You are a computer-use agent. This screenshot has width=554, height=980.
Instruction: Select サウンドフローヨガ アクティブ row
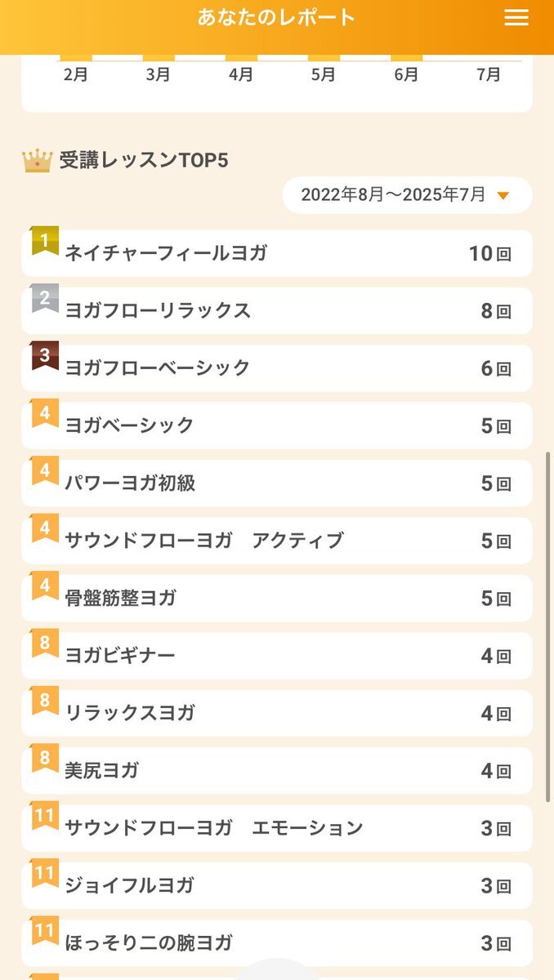click(277, 541)
